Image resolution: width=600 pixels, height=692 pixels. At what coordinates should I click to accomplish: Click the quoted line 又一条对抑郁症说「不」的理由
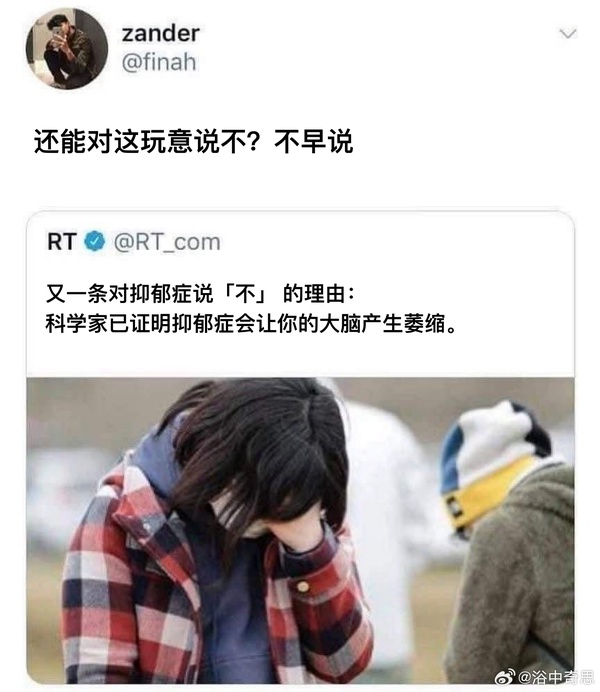pos(200,293)
